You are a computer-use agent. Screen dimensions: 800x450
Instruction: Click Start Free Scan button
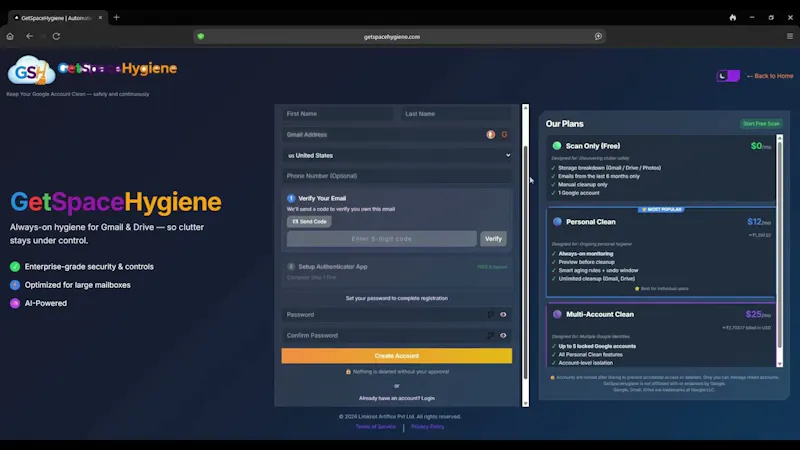761,124
